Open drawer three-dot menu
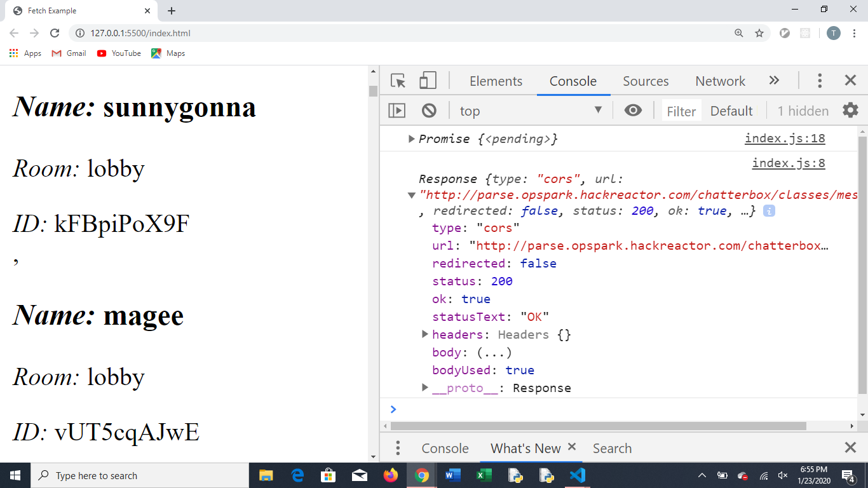 tap(398, 448)
